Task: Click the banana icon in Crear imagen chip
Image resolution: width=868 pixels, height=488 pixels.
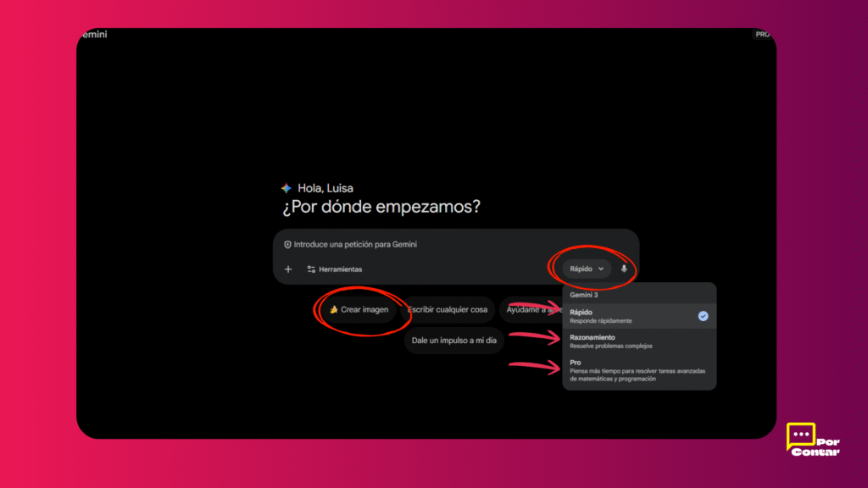Action: [334, 310]
